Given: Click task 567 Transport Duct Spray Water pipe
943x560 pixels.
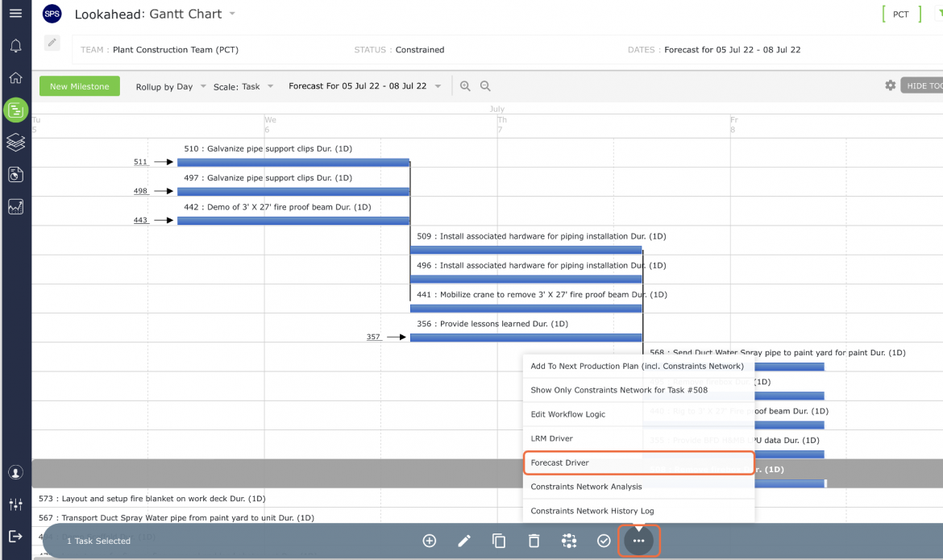Looking at the screenshot, I should click(x=177, y=518).
